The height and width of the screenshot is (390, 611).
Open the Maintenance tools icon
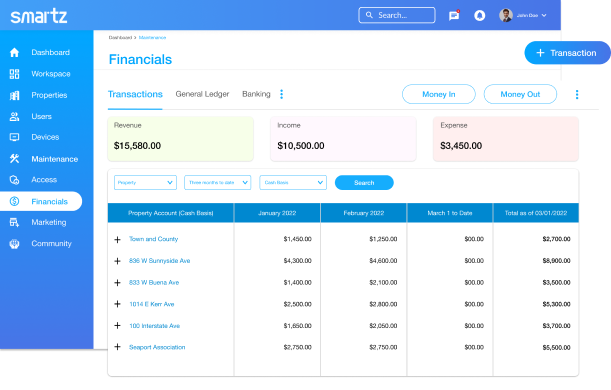coord(14,159)
